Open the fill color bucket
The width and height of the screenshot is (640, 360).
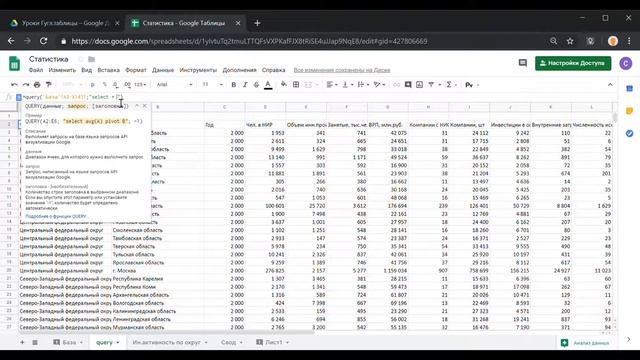[x=284, y=84]
